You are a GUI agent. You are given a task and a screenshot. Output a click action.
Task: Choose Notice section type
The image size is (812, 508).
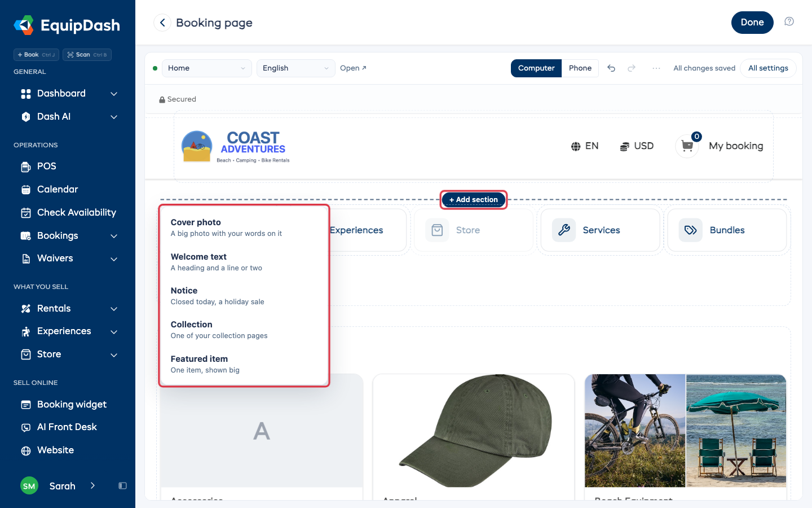(x=244, y=296)
